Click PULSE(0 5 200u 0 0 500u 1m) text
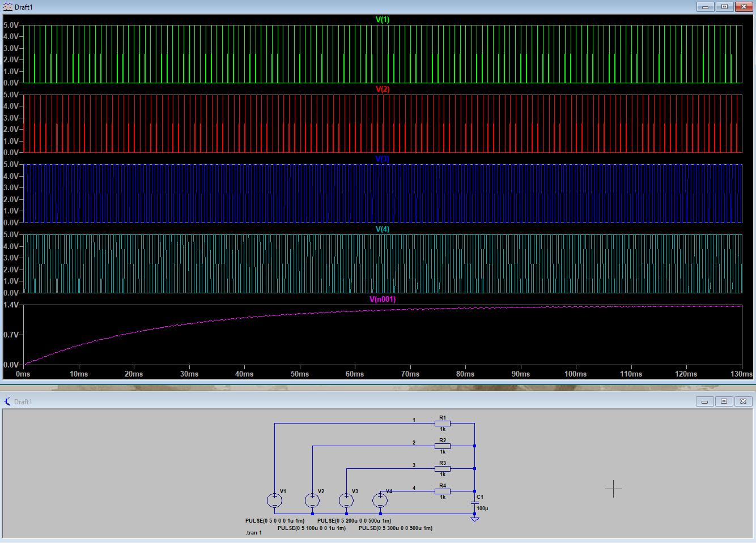 click(x=354, y=521)
